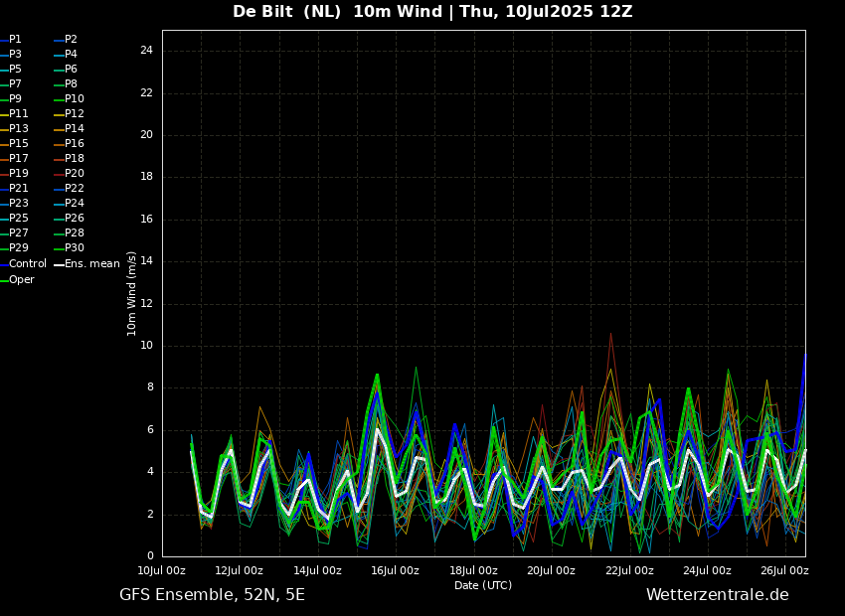Click the 22Jul 00z x-axis label
845x616 pixels.
(x=629, y=570)
